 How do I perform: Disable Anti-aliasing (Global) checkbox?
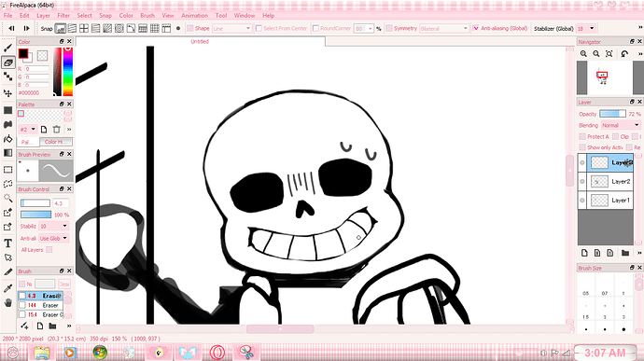[476, 28]
